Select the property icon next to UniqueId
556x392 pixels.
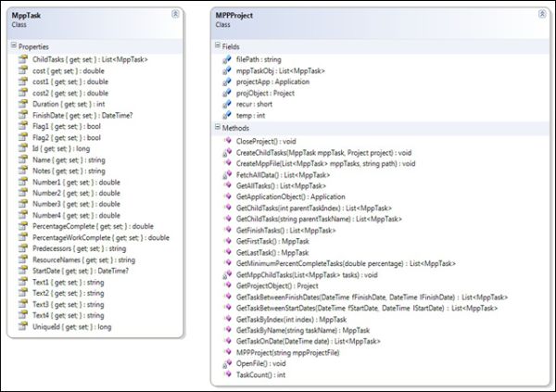23,327
